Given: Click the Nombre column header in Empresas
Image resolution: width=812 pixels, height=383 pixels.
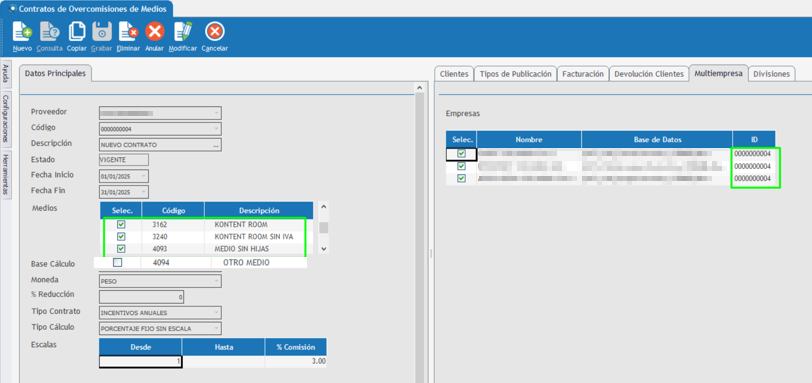Looking at the screenshot, I should 529,140.
